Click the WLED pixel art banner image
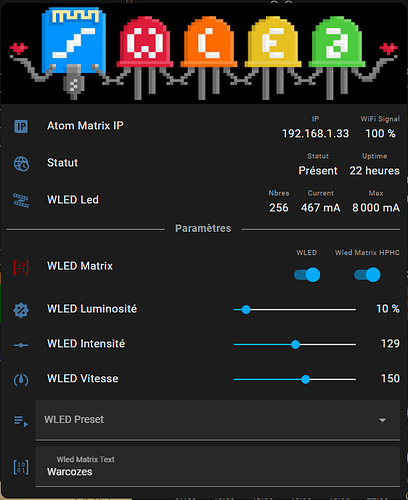Viewport: 408px width, 500px height. 204,53
